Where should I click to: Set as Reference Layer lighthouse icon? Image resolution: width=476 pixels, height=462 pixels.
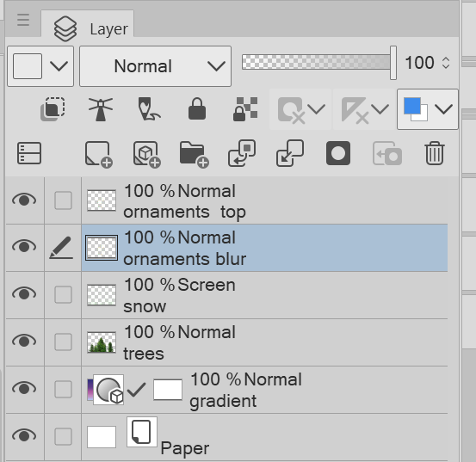point(101,109)
